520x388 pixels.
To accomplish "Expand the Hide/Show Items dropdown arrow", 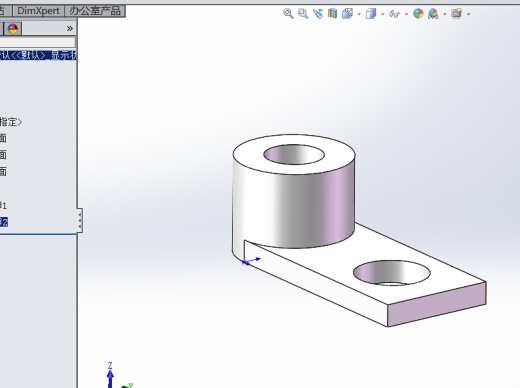I will pyautogui.click(x=406, y=14).
